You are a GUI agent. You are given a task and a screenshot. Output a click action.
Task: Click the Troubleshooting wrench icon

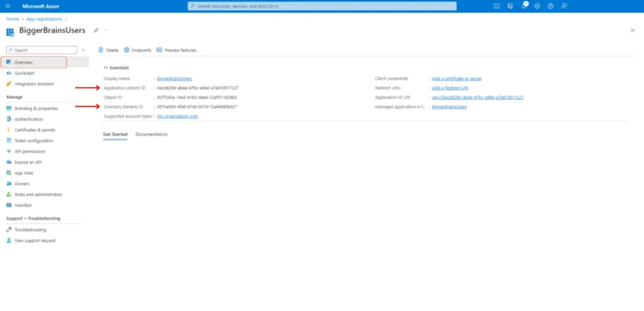(9, 230)
